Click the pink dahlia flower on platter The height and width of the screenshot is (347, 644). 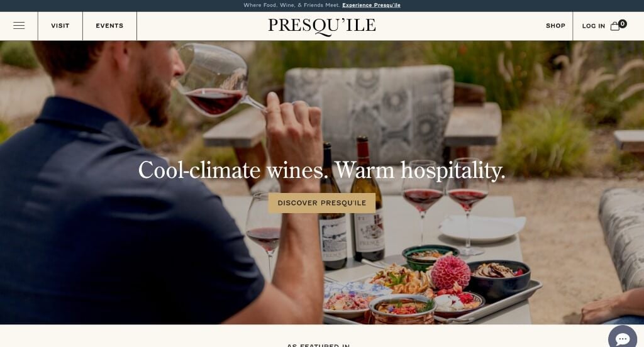(450, 272)
